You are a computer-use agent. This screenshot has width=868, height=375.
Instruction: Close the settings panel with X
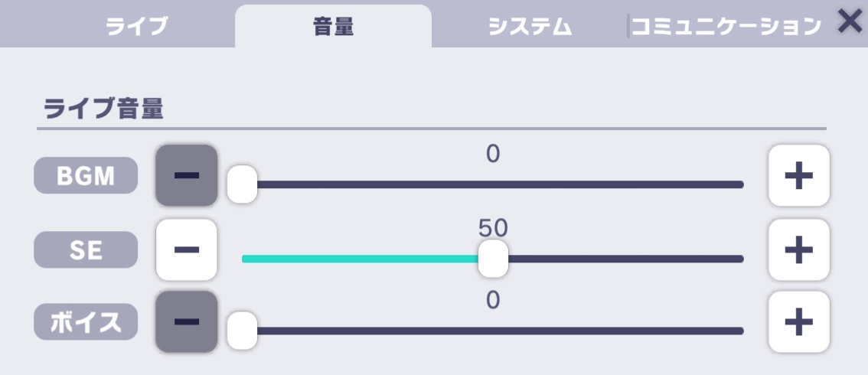(x=850, y=21)
